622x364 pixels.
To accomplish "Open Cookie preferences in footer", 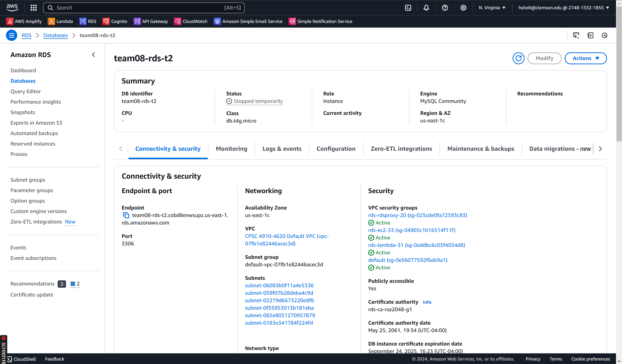I will pos(591,359).
